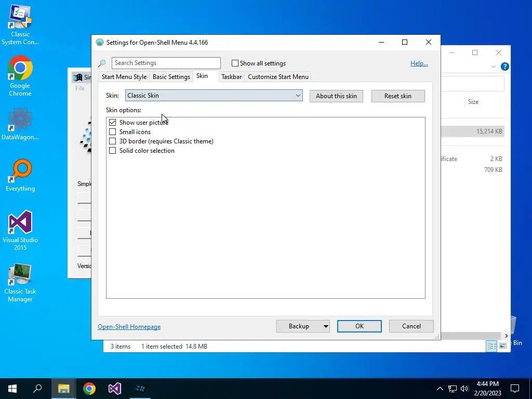The height and width of the screenshot is (399, 532).
Task: Open network status tray icon
Action: (453, 389)
